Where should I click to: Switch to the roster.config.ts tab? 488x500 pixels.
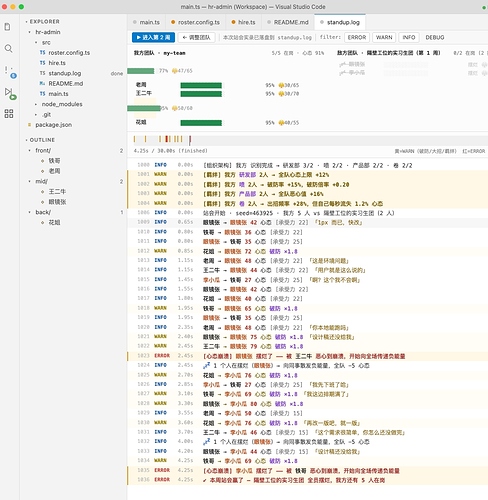click(x=195, y=22)
